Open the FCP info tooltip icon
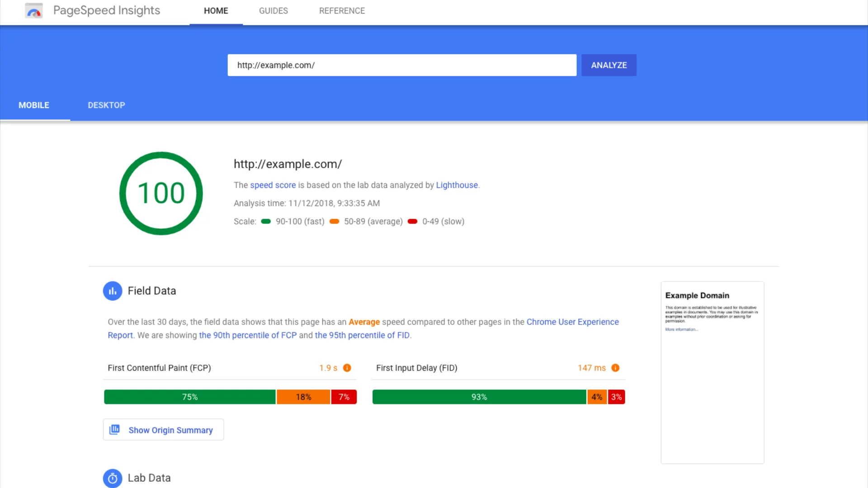This screenshot has height=488, width=868. click(x=347, y=368)
